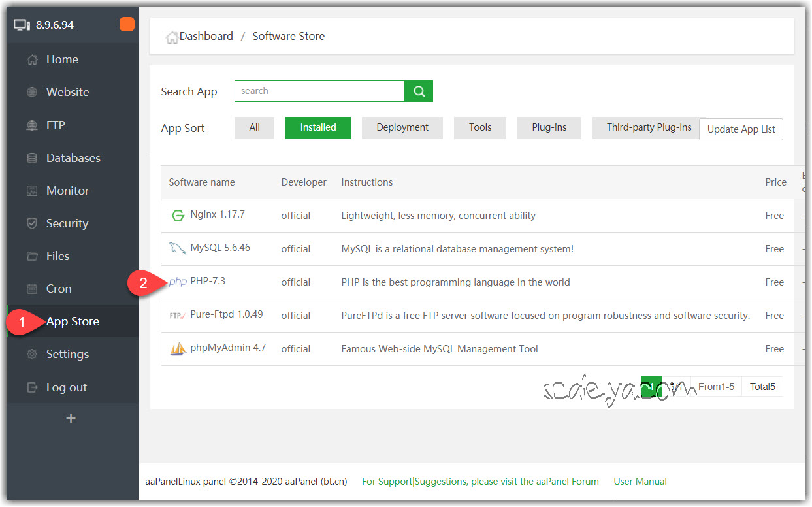This screenshot has height=507, width=812.
Task: Click the Dashboard home icon in breadcrumb
Action: pos(172,37)
